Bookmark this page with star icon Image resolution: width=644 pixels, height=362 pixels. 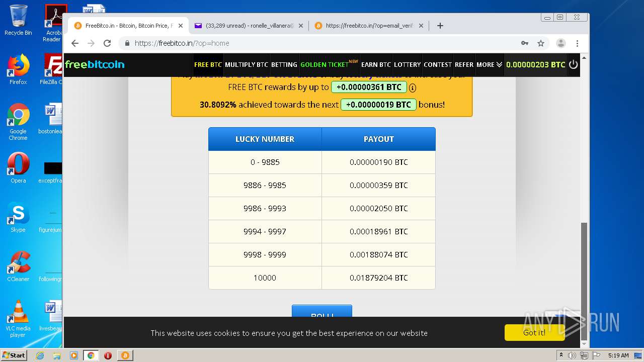tap(541, 43)
